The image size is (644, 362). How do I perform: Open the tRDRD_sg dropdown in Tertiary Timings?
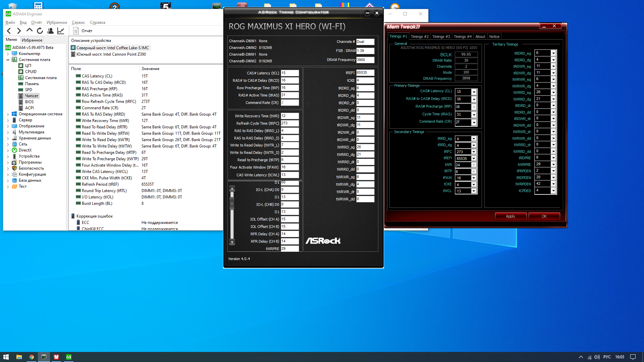click(553, 53)
